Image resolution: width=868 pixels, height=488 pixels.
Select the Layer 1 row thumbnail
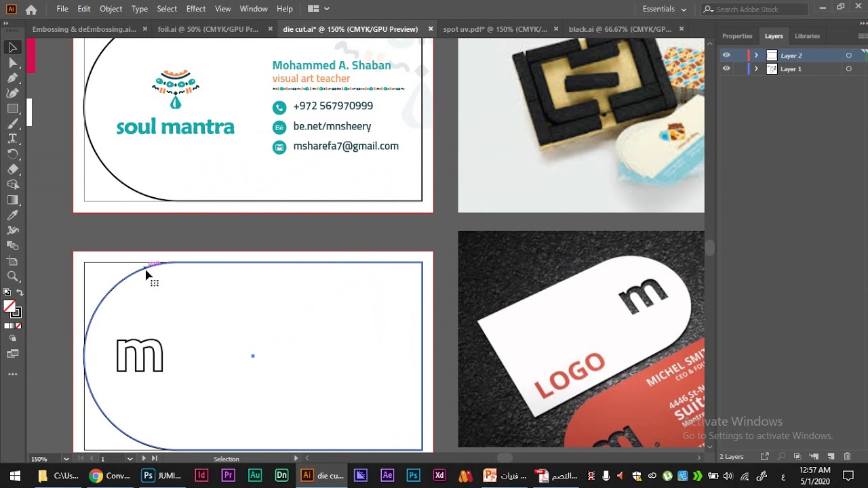(x=772, y=69)
